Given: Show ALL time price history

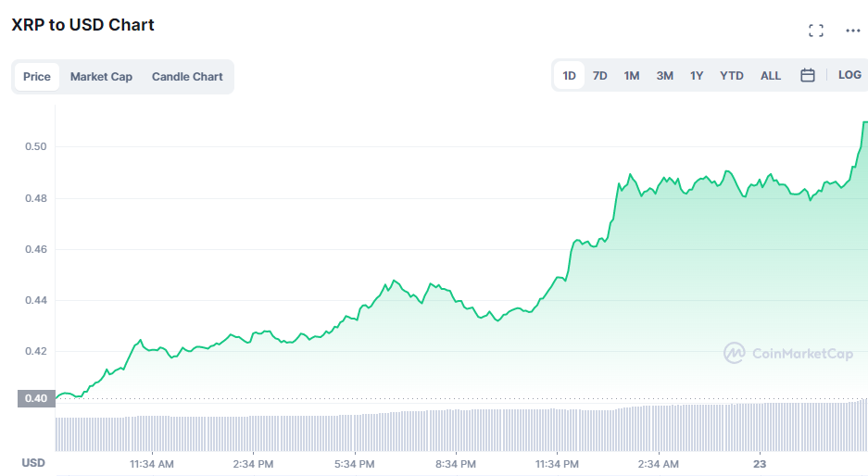Looking at the screenshot, I should click(x=771, y=76).
